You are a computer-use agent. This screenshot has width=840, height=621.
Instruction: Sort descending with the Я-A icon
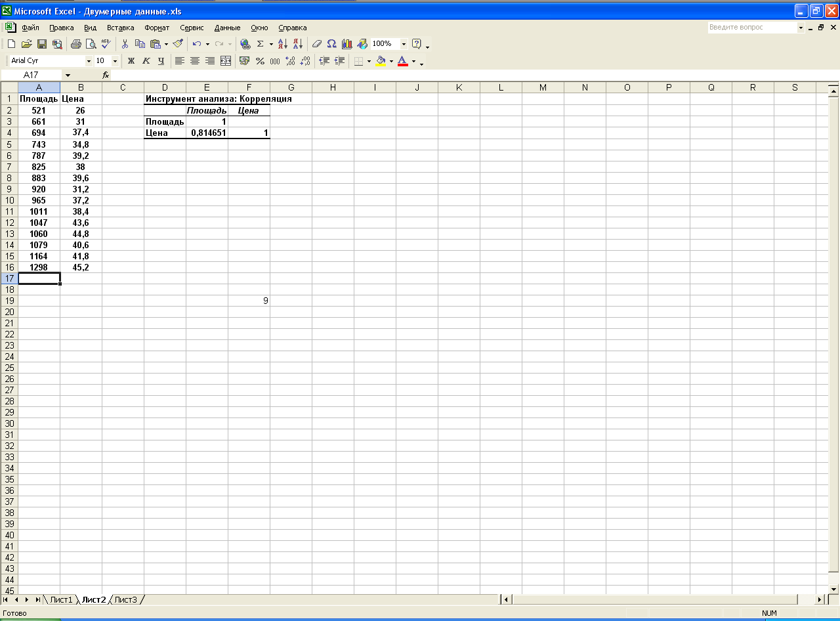298,44
